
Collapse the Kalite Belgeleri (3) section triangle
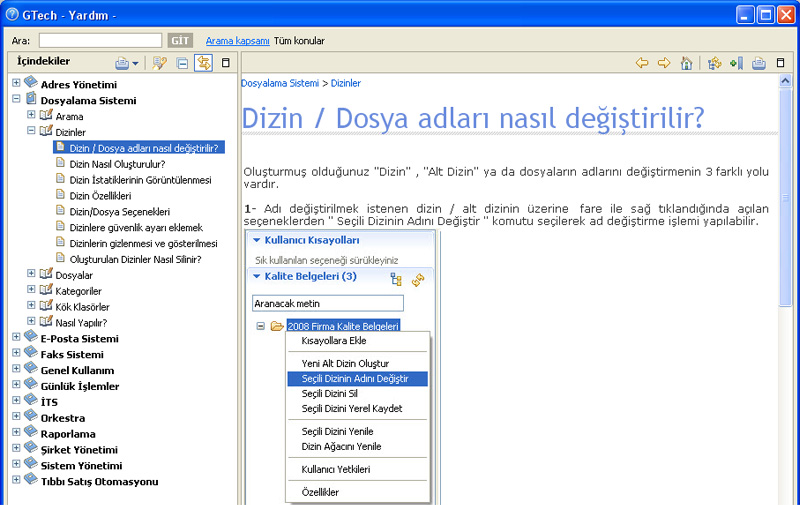(257, 276)
